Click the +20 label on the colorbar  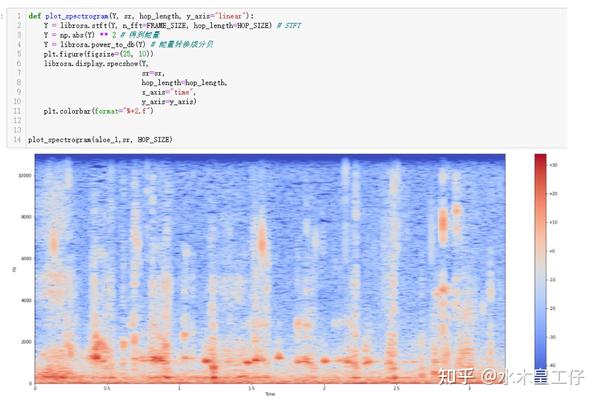tap(553, 194)
